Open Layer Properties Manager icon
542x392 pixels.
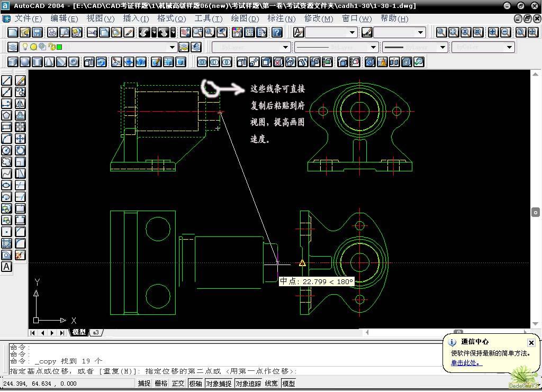coord(13,47)
